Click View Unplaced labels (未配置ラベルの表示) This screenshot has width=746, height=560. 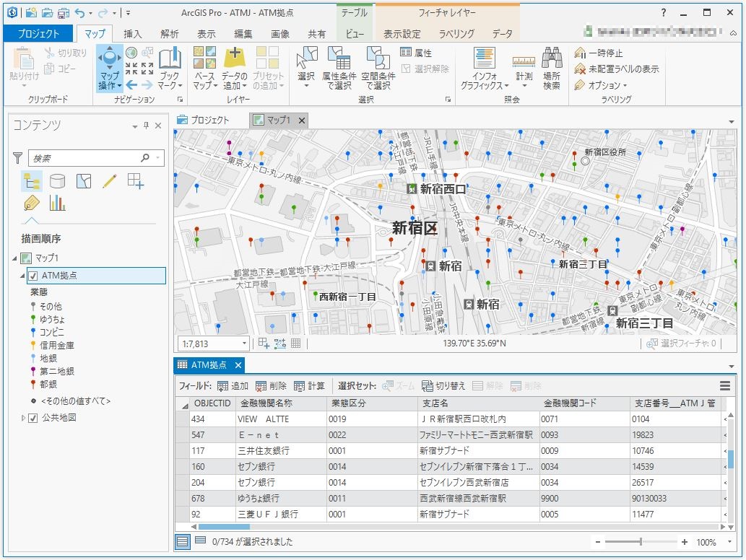tap(617, 69)
